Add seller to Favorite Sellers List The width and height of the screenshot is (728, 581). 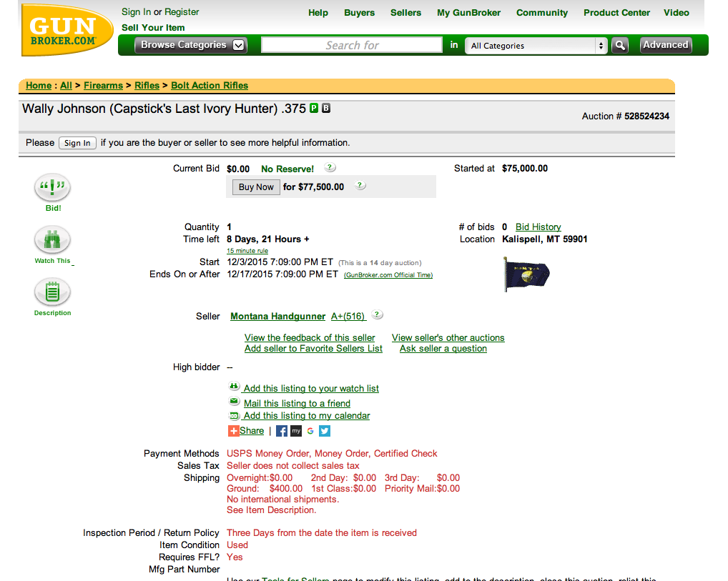coord(313,349)
